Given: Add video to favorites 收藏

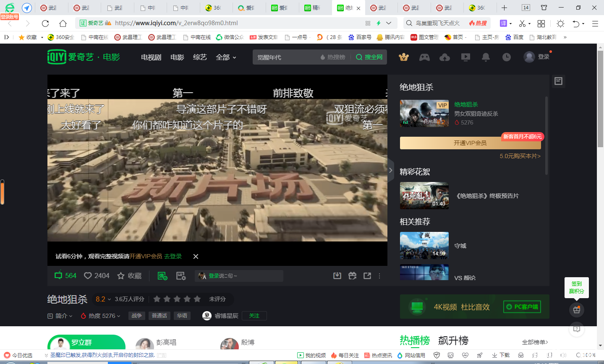Looking at the screenshot, I should point(129,276).
